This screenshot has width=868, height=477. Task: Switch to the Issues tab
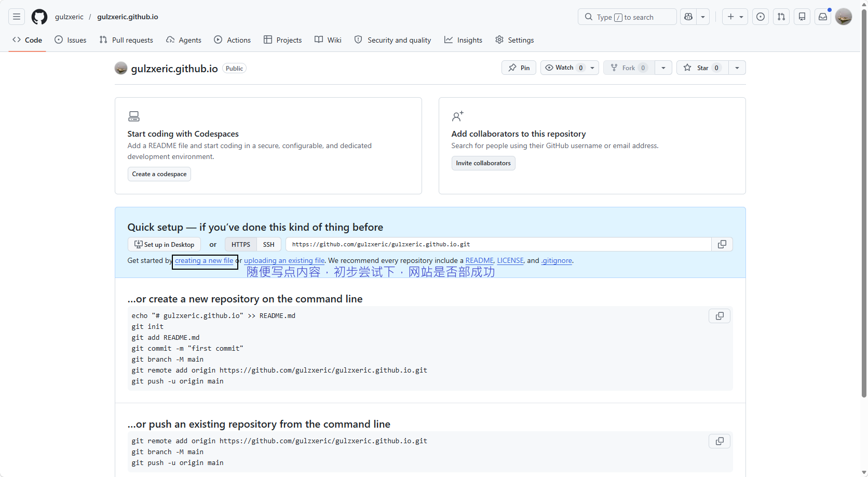[x=71, y=40]
